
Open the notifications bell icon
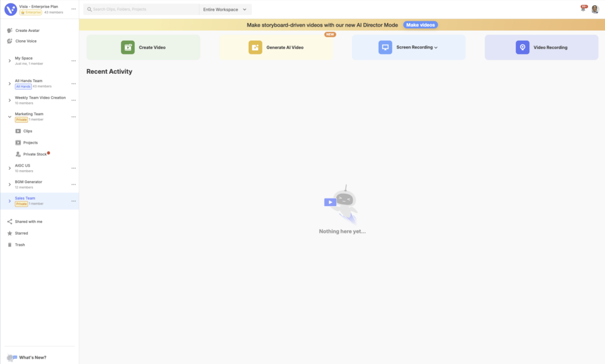point(583,9)
